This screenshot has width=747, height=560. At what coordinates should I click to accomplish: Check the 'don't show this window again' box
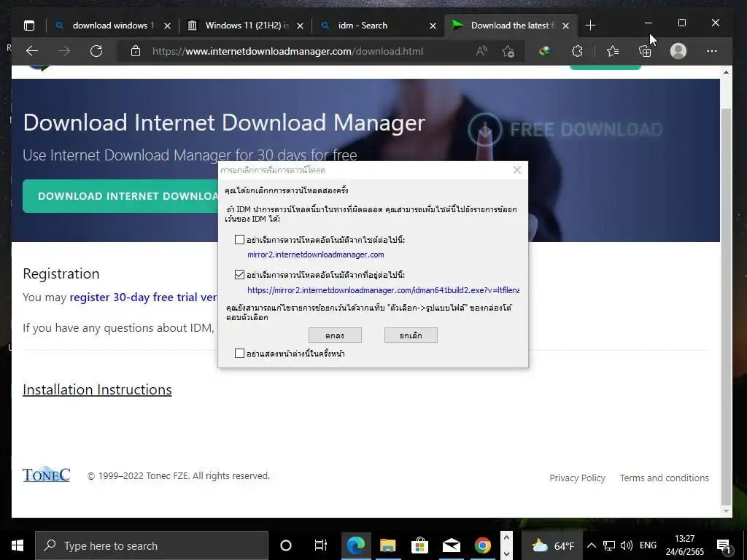click(x=239, y=354)
